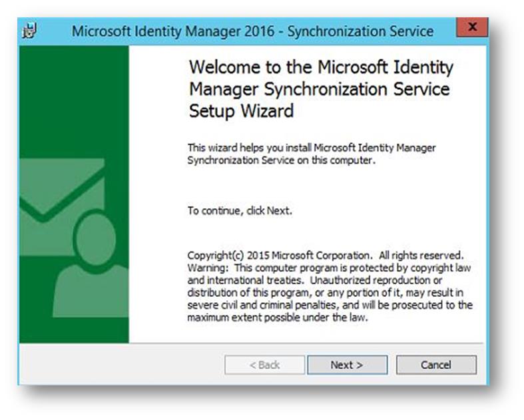Click the Next button to continue setup
The height and width of the screenshot is (420, 524).
click(x=347, y=365)
